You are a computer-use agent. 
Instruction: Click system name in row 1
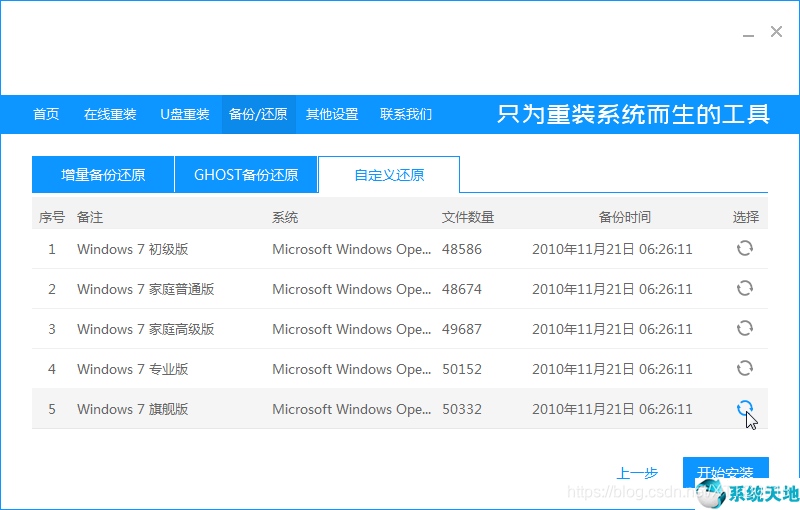coord(352,249)
